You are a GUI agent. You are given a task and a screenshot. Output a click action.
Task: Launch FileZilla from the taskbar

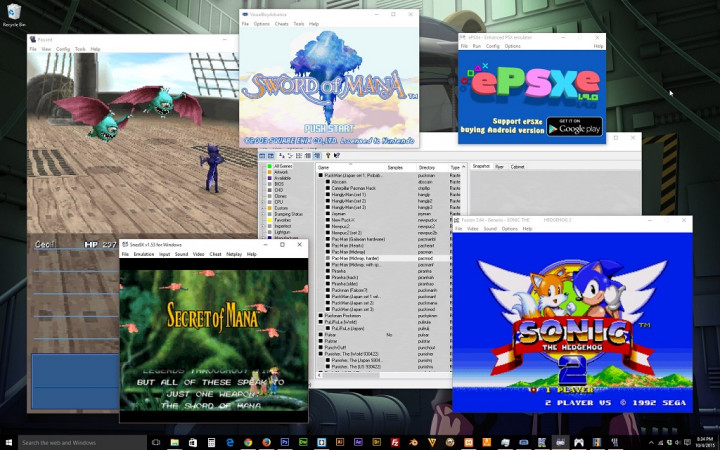click(x=395, y=443)
